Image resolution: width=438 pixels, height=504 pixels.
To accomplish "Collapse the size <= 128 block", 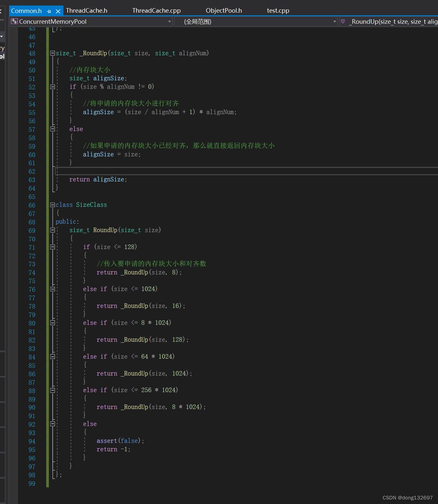I will (52, 247).
